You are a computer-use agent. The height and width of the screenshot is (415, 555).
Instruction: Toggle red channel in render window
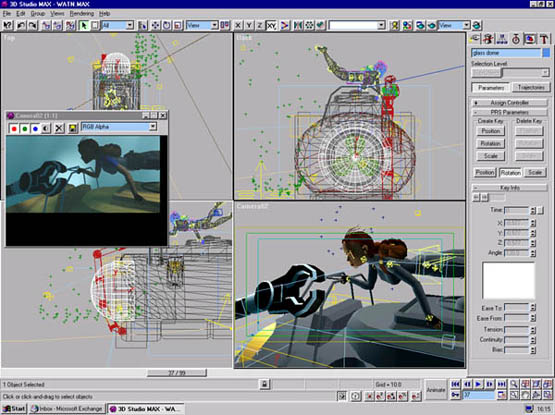click(x=14, y=128)
